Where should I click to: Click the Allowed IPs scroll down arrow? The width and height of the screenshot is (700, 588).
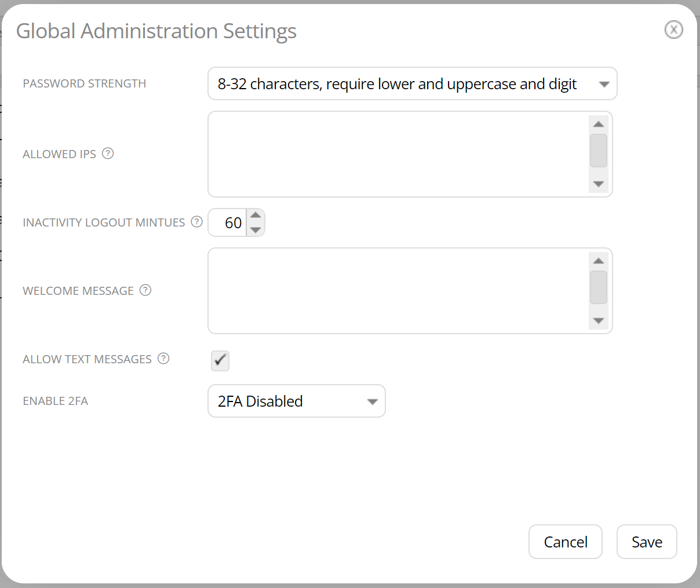(x=599, y=184)
